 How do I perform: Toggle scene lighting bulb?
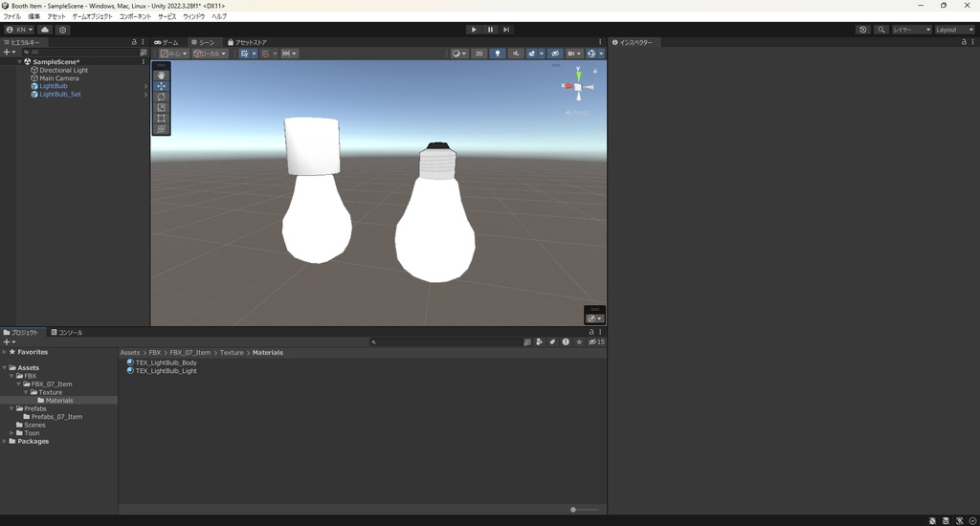(x=498, y=54)
